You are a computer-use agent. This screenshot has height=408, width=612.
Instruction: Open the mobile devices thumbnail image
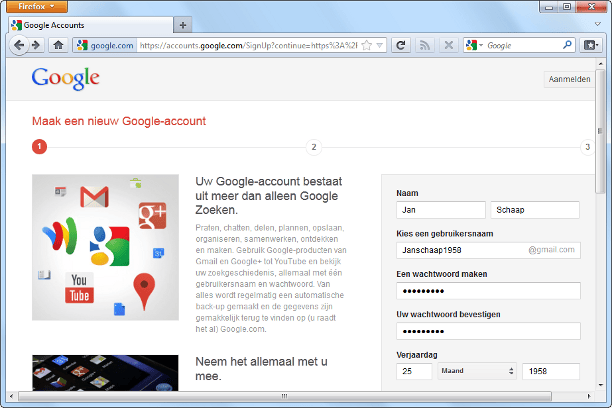click(105, 372)
